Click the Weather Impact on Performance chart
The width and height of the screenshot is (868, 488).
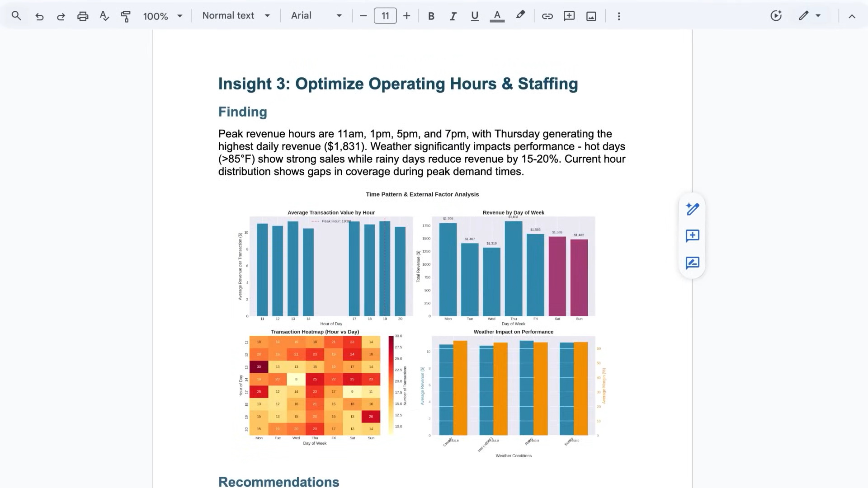pos(513,393)
